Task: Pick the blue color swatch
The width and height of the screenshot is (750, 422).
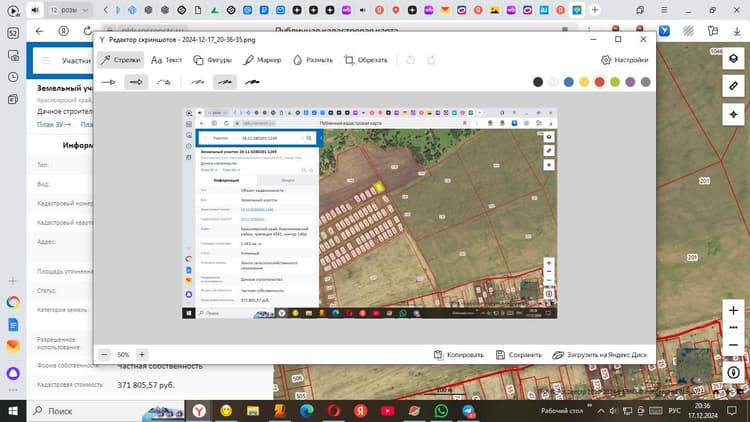Action: [569, 82]
